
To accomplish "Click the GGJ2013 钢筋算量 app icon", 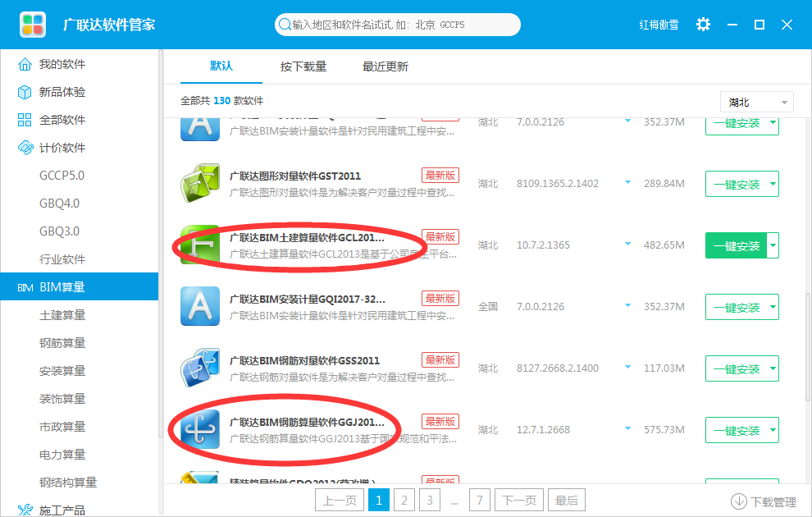I will (200, 429).
